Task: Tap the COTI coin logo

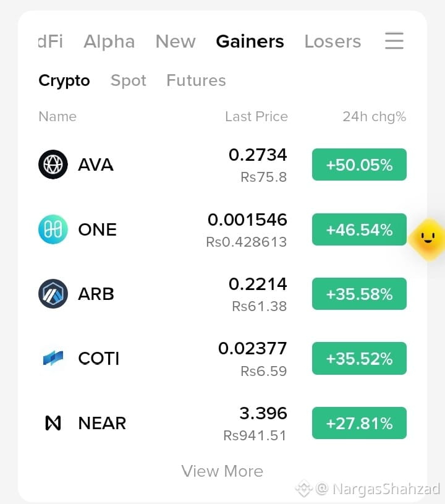Action: click(x=53, y=358)
